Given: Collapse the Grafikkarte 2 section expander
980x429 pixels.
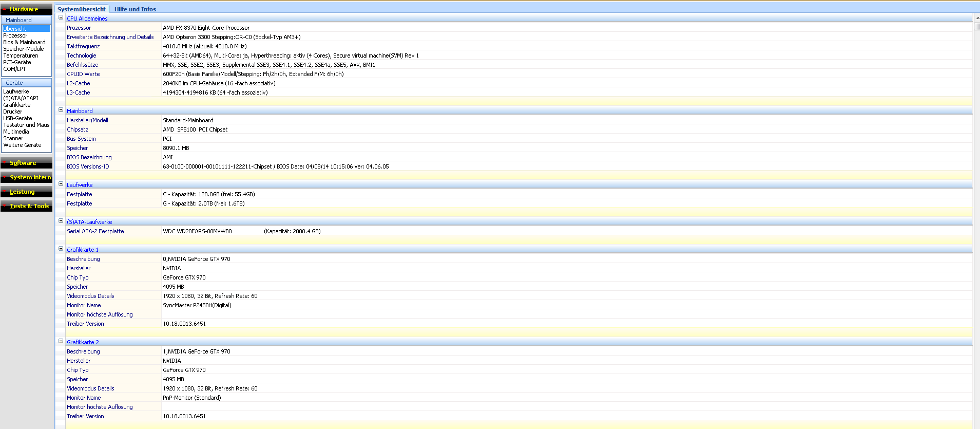Looking at the screenshot, I should point(61,341).
